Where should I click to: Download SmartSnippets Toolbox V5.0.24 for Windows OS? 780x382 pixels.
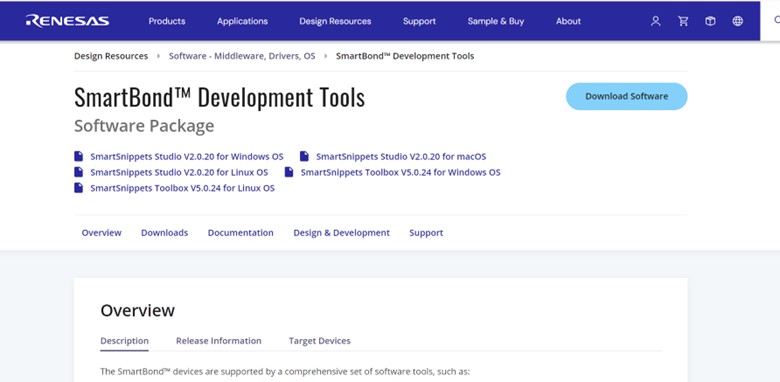point(400,173)
